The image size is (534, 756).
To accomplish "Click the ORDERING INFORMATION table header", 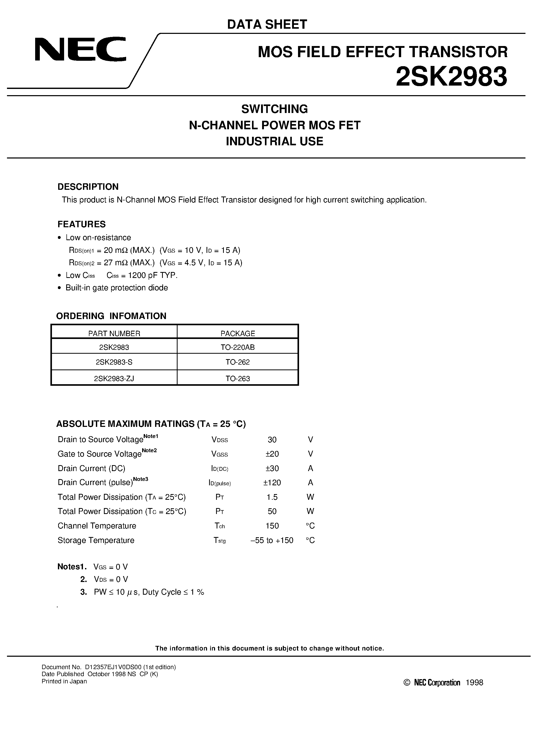I will click(x=179, y=331).
